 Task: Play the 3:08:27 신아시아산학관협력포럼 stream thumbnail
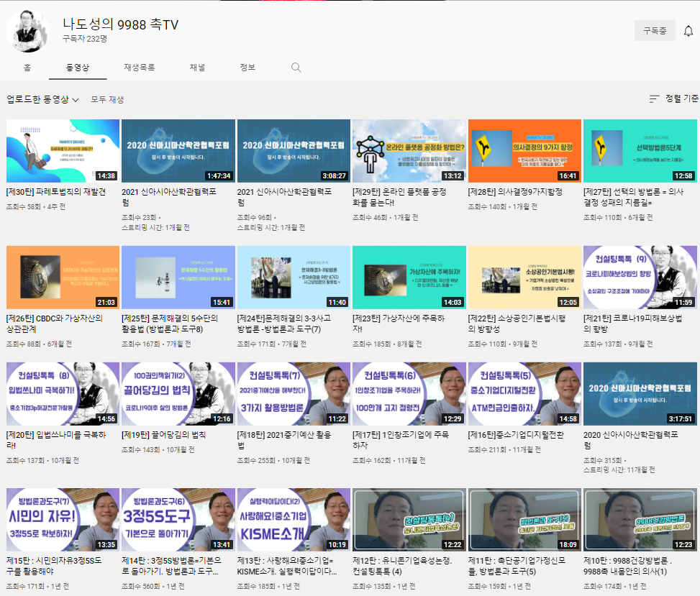point(294,151)
